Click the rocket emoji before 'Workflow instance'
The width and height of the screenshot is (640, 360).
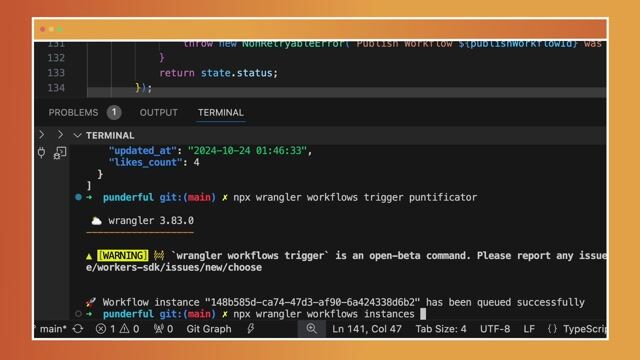click(91, 302)
